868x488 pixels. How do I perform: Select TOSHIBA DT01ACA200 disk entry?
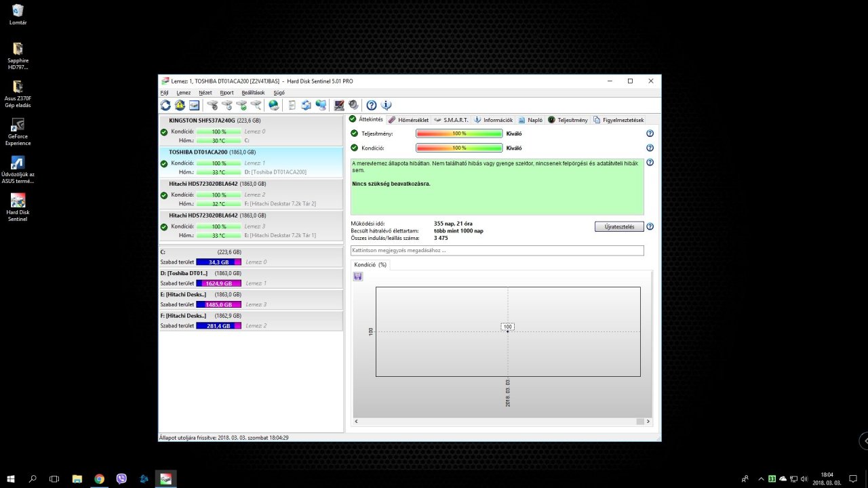(251, 162)
